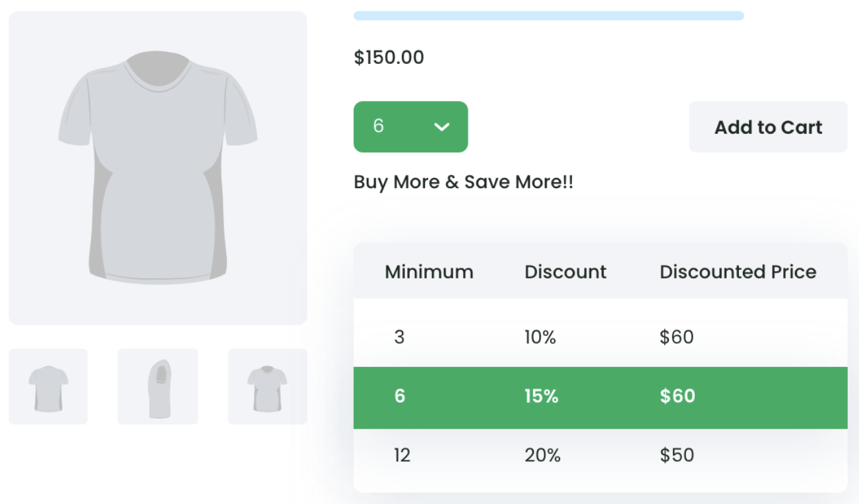859x504 pixels.
Task: Click the Minimum column header
Action: (x=429, y=271)
